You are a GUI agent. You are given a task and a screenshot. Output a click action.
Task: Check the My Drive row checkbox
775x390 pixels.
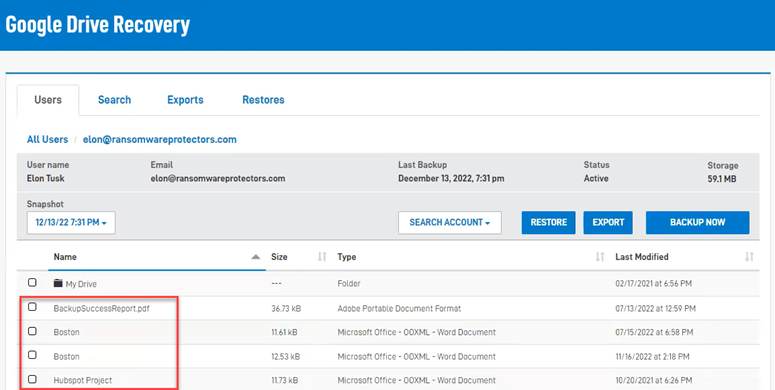click(x=32, y=283)
